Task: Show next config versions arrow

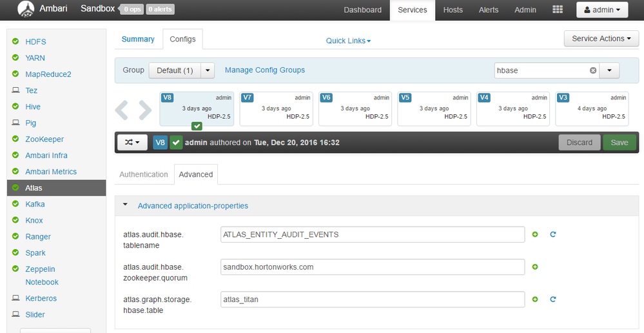Action: click(145, 110)
